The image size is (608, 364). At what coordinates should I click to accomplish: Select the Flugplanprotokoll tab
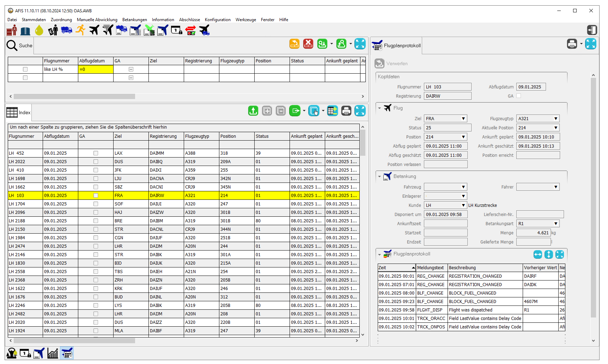tap(397, 46)
